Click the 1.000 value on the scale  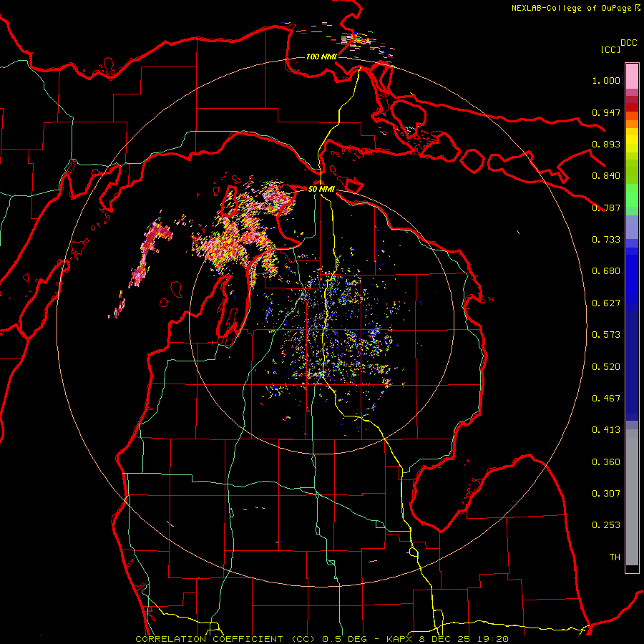[x=606, y=80]
